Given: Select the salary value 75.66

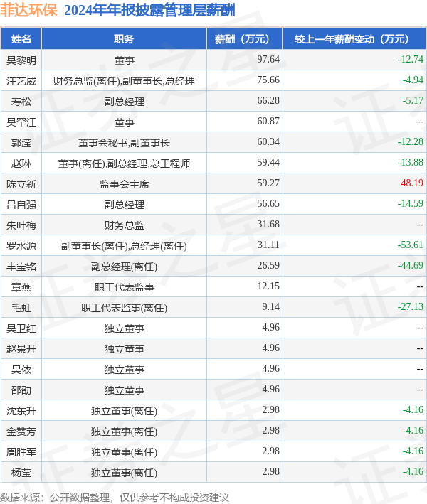Looking at the screenshot, I should tap(268, 80).
